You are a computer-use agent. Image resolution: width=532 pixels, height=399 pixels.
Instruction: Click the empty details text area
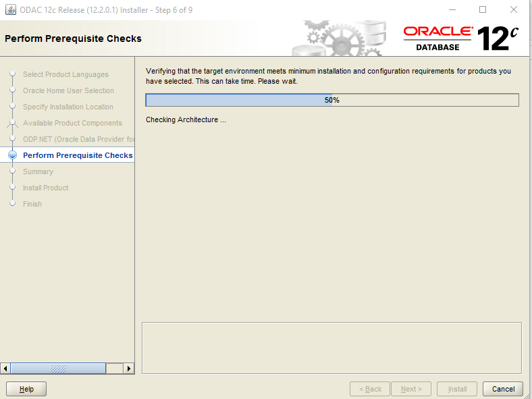pos(331,348)
